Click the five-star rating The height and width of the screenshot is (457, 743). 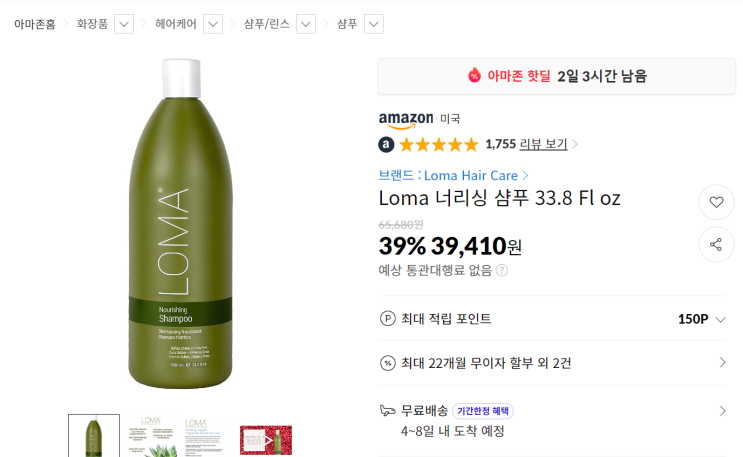coord(439,144)
